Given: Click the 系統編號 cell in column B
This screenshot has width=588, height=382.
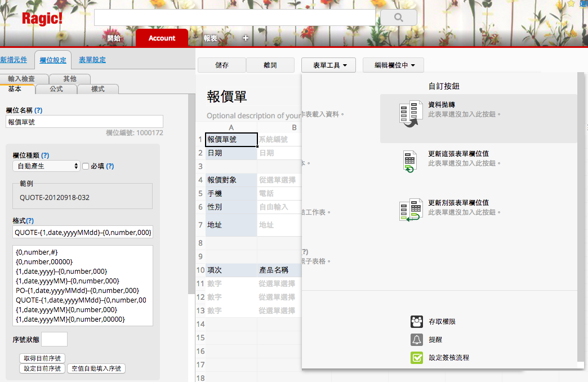Looking at the screenshot, I should 279,140.
